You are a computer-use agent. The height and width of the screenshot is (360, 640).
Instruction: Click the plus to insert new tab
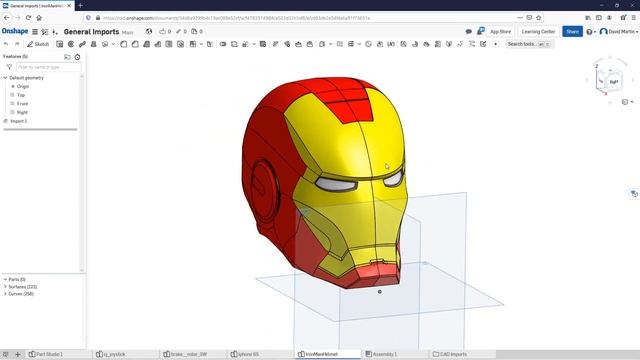[18, 354]
